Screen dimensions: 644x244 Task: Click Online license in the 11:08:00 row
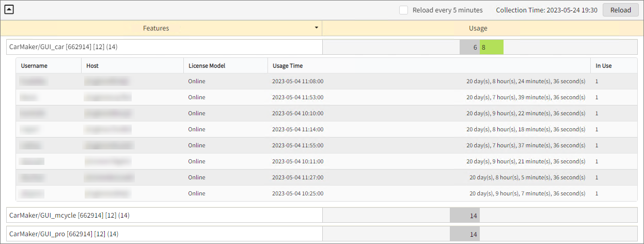coord(197,81)
